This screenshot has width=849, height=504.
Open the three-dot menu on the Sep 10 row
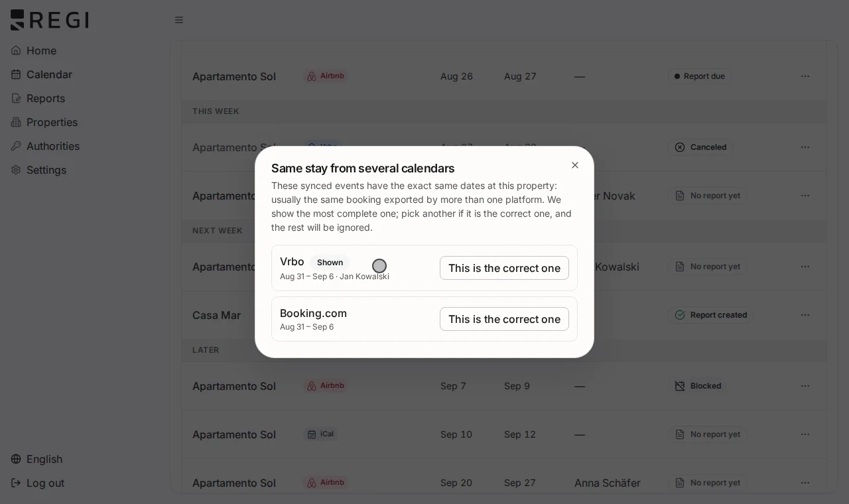coord(805,434)
